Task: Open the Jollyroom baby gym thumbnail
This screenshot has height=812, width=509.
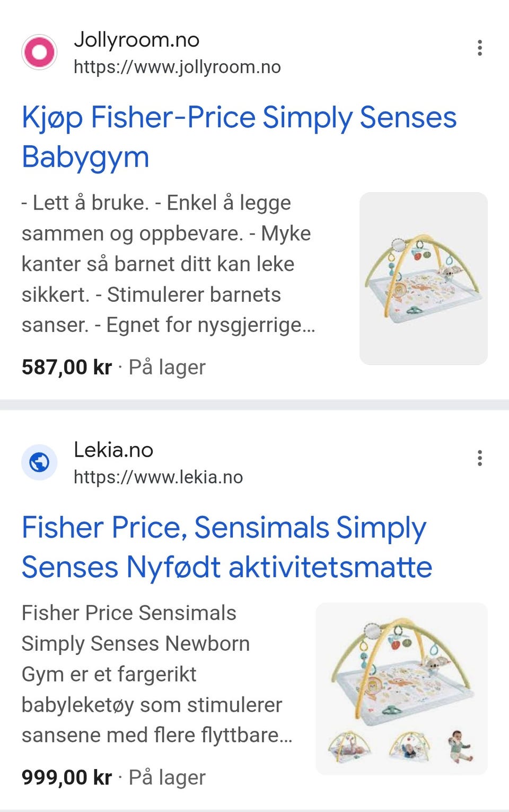Action: coord(423,278)
